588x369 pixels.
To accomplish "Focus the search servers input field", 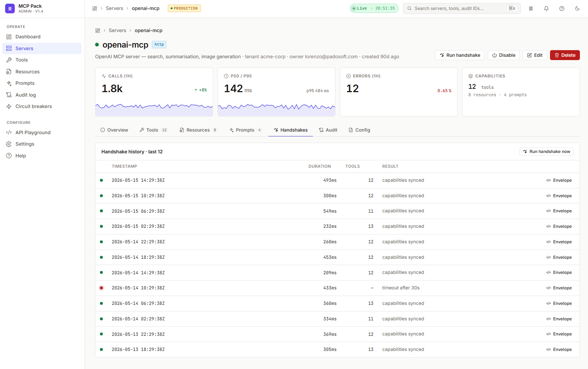I will click(x=462, y=8).
